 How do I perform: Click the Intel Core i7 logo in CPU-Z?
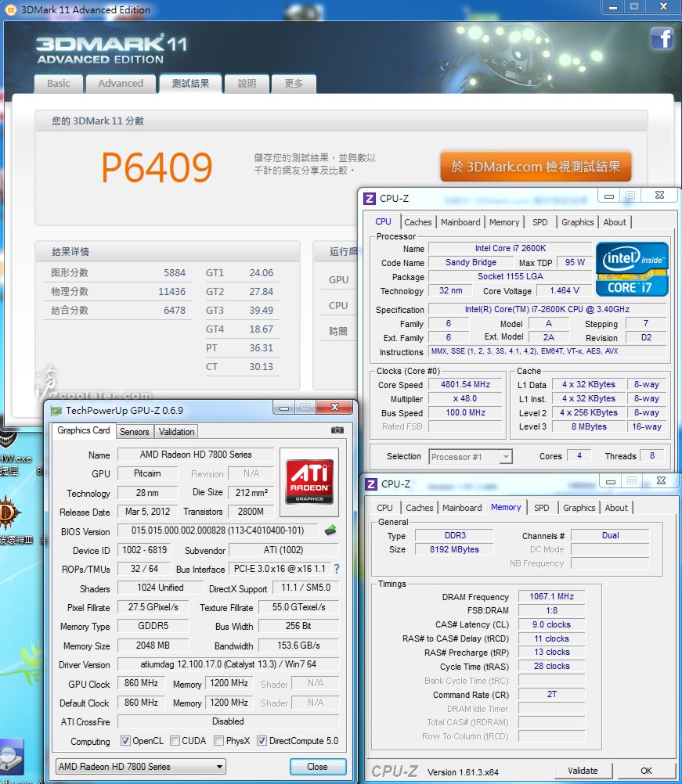[632, 269]
